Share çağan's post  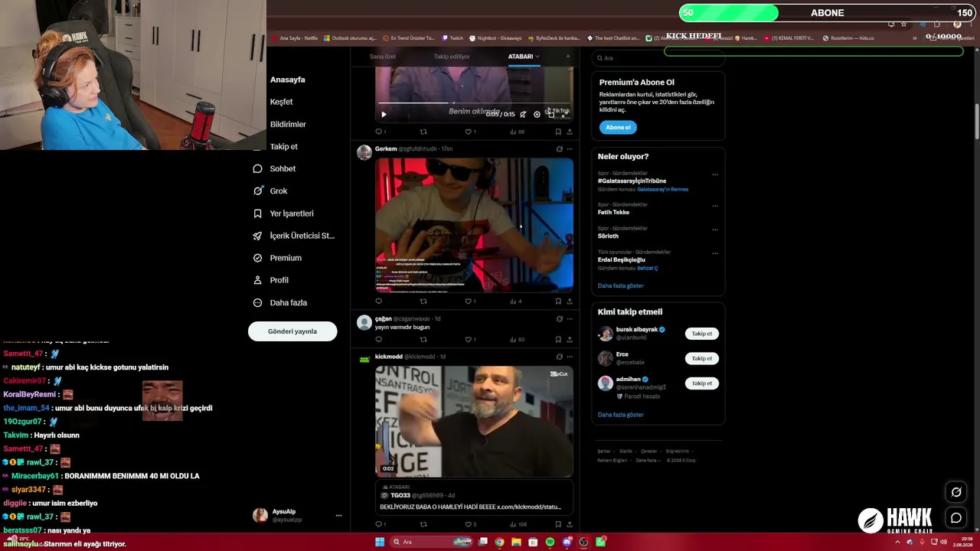[570, 340]
